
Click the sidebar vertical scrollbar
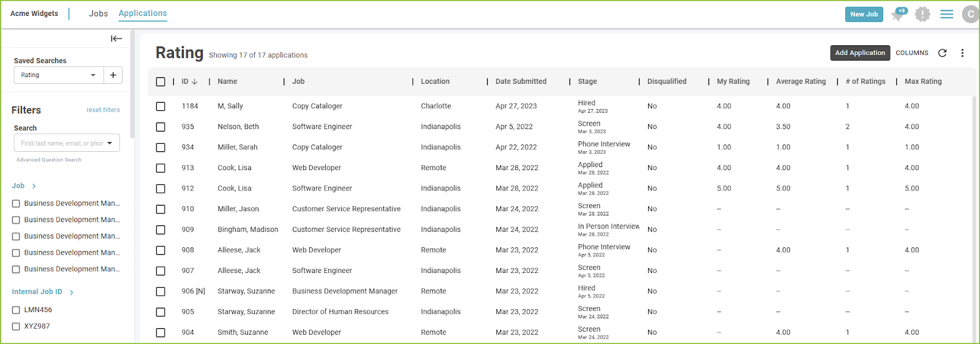(132, 86)
